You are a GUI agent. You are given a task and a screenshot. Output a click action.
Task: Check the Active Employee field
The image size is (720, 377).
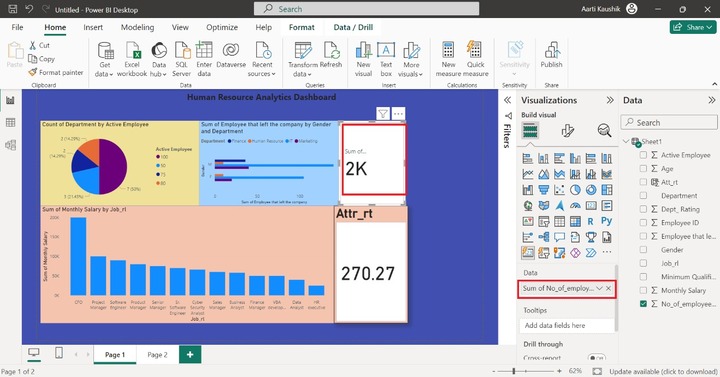[x=643, y=155]
